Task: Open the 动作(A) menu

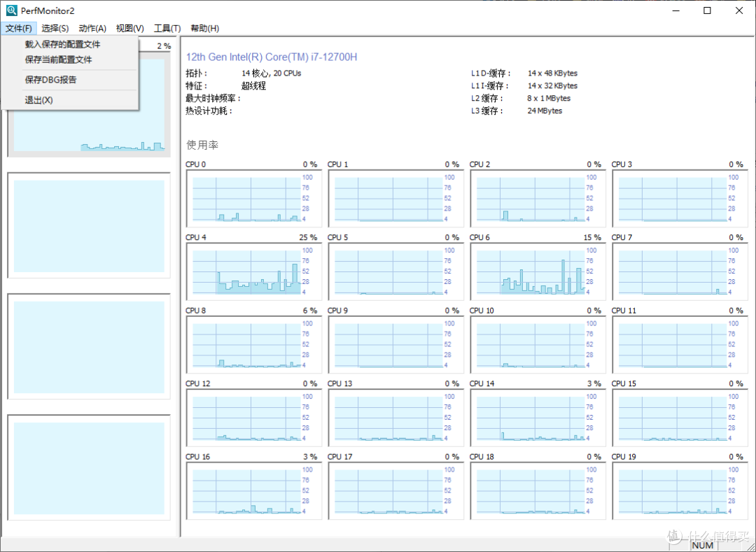Action: click(92, 28)
